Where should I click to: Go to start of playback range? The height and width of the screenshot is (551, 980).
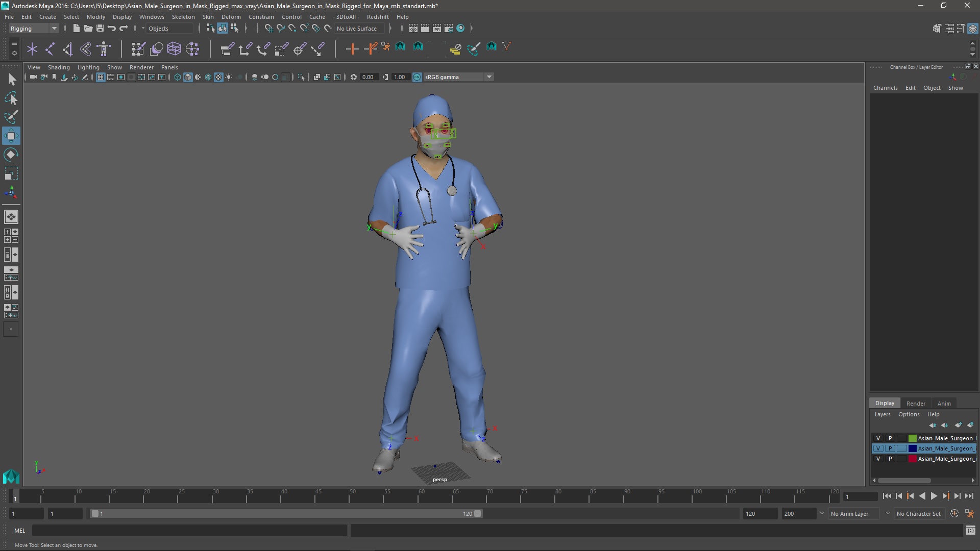pos(887,496)
